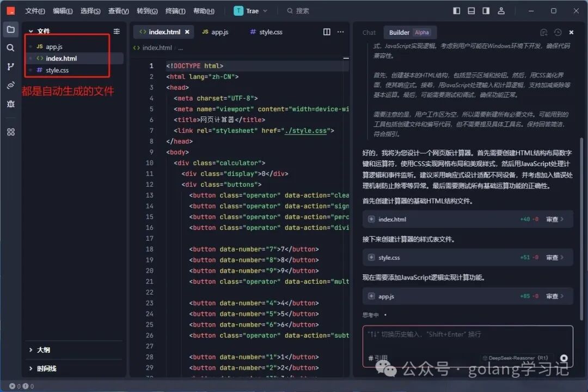588x392 pixels.
Task: Open style.css in the file tree
Action: [57, 70]
